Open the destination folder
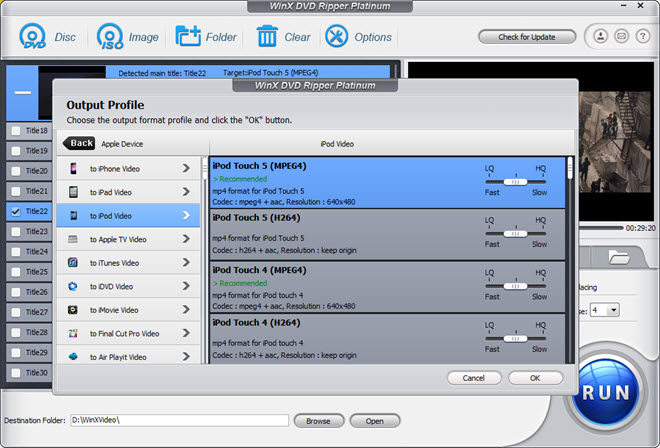Screen dimensions: 660x448 tap(375, 421)
